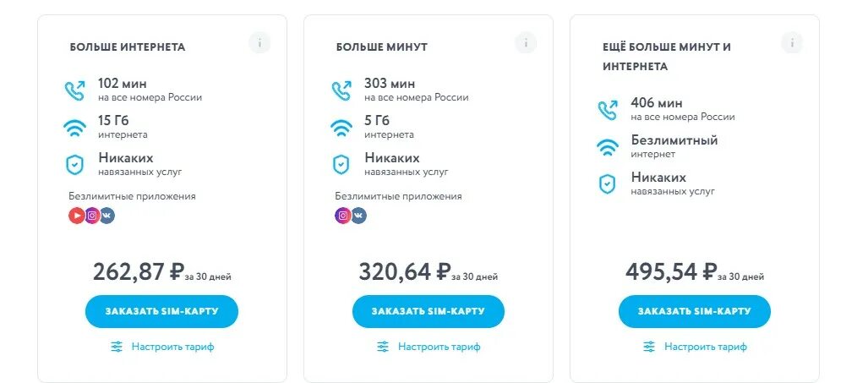The image size is (868, 383).
Task: Click Wi-Fi icon beside Безлимитный интернет
Action: click(x=608, y=147)
